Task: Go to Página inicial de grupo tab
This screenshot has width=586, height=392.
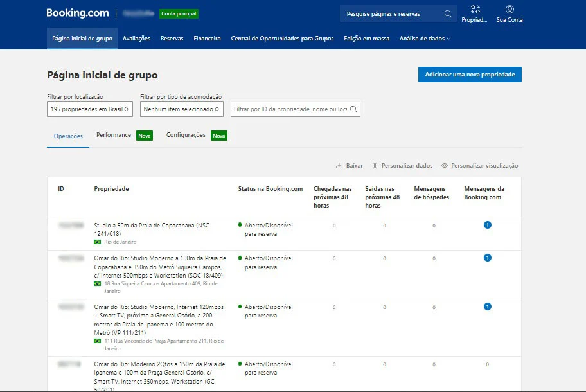Action: pyautogui.click(x=82, y=39)
